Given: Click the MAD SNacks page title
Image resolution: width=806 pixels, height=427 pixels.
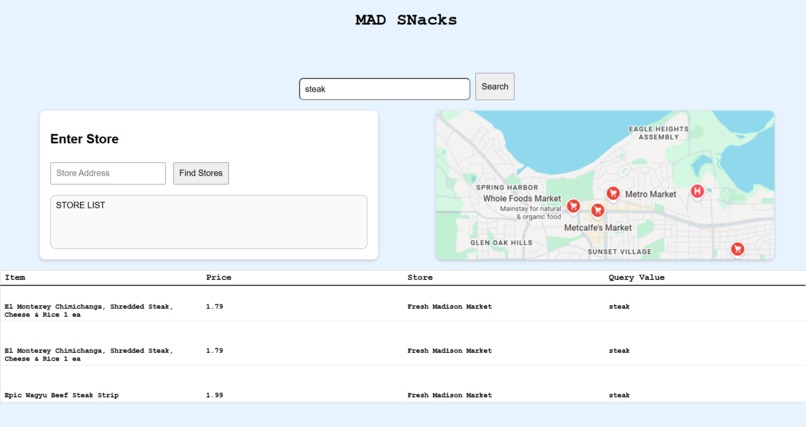Looking at the screenshot, I should [x=406, y=20].
